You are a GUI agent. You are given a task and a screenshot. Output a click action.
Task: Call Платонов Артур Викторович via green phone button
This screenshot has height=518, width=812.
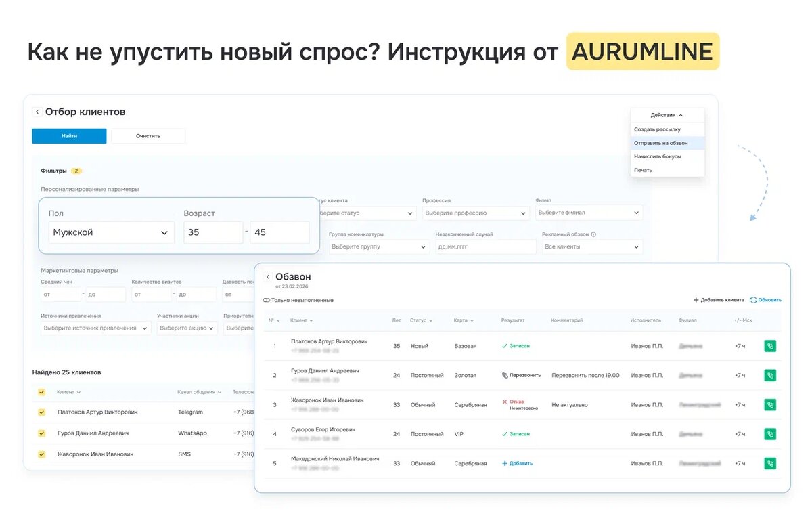[x=770, y=346]
